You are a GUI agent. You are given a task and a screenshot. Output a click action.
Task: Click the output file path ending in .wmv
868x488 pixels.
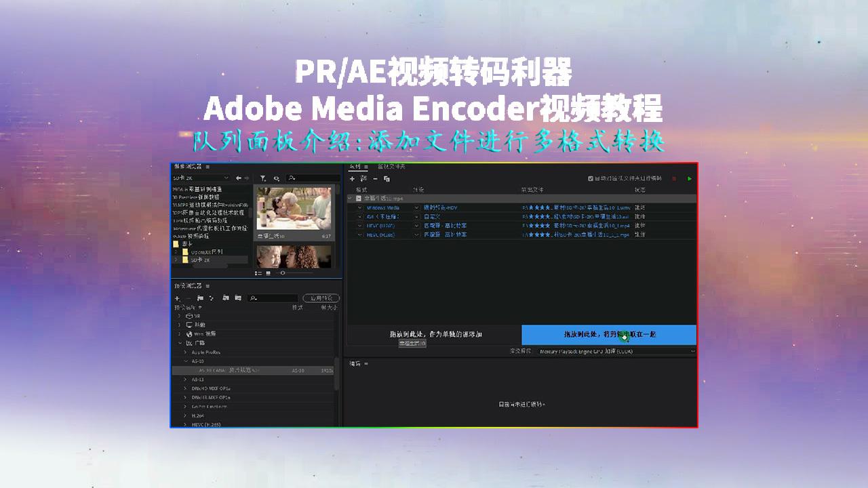576,207
